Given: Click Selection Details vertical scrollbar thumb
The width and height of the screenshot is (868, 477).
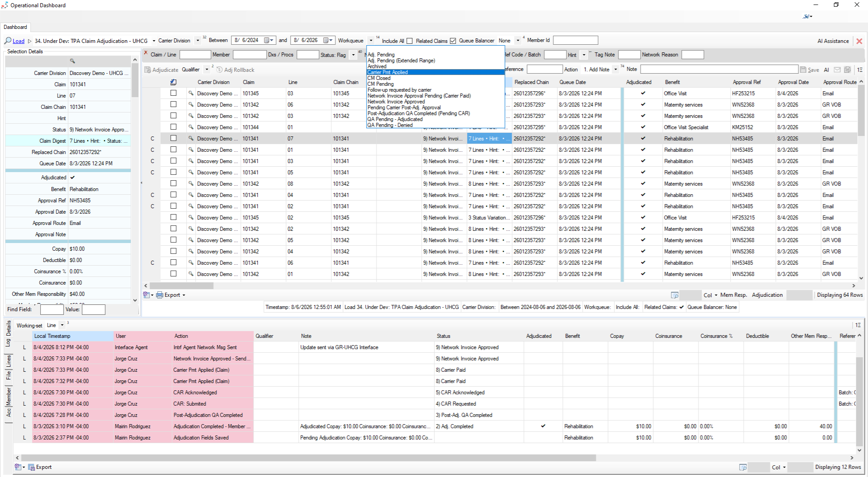Looking at the screenshot, I should (x=135, y=80).
